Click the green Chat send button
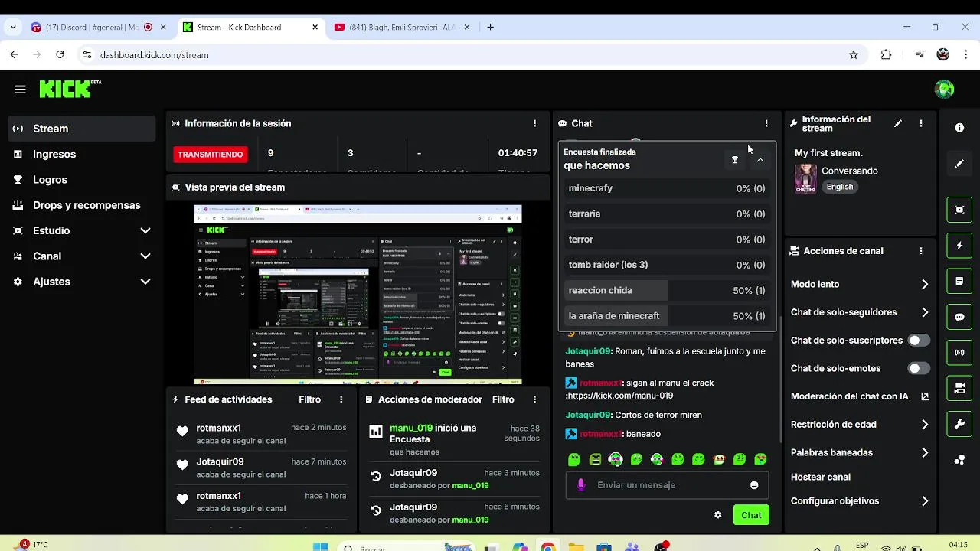Viewport: 980px width, 551px height. (x=751, y=515)
